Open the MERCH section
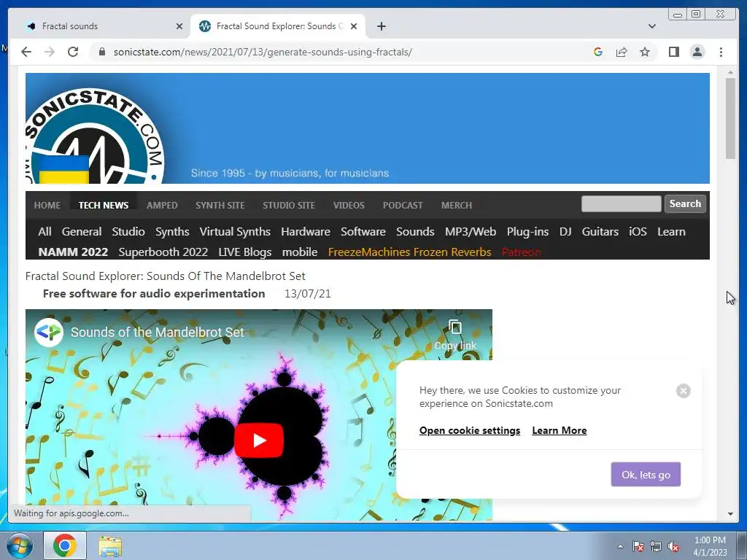Screen dimensions: 747x560 click(x=457, y=205)
